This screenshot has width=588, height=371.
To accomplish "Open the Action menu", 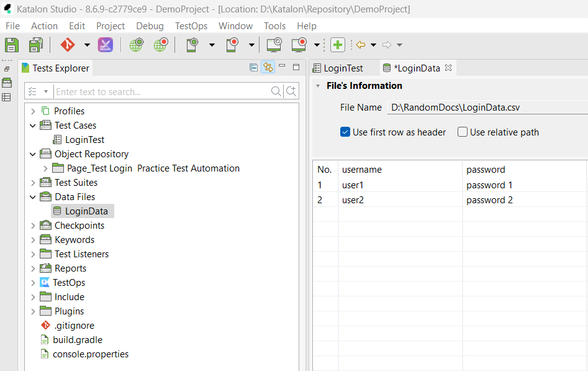I will click(x=44, y=26).
